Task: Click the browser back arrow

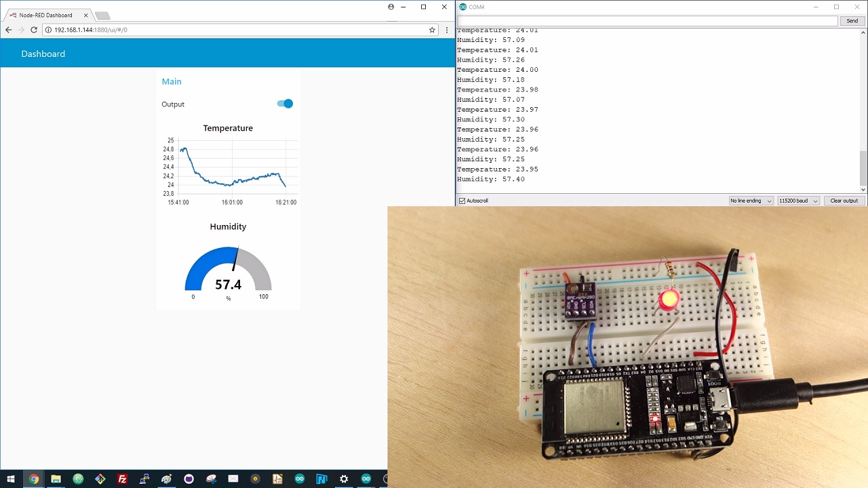Action: pos(8,30)
